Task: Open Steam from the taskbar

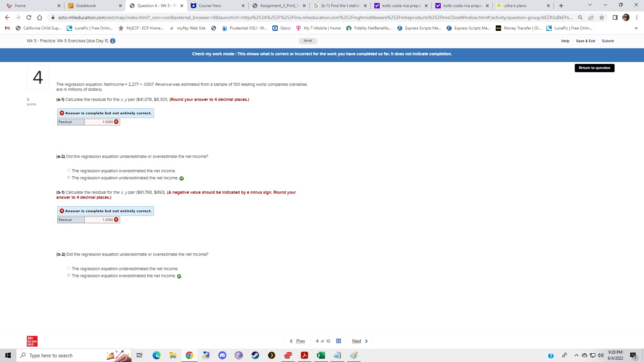Action: 255,355
